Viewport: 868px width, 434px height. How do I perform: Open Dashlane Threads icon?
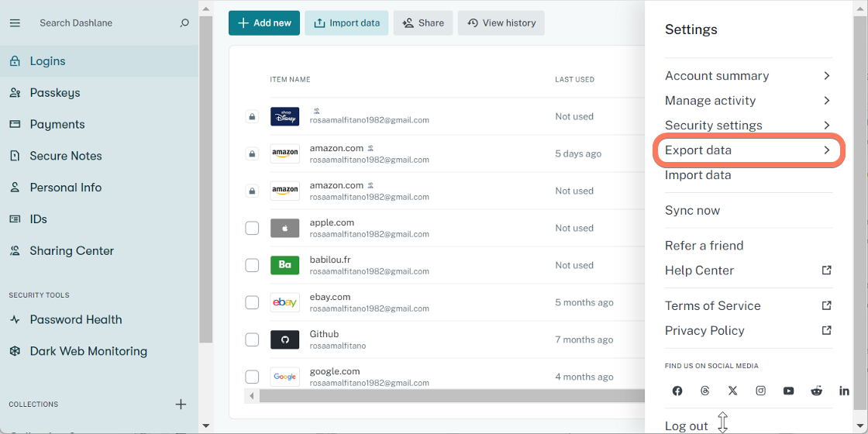coord(704,391)
